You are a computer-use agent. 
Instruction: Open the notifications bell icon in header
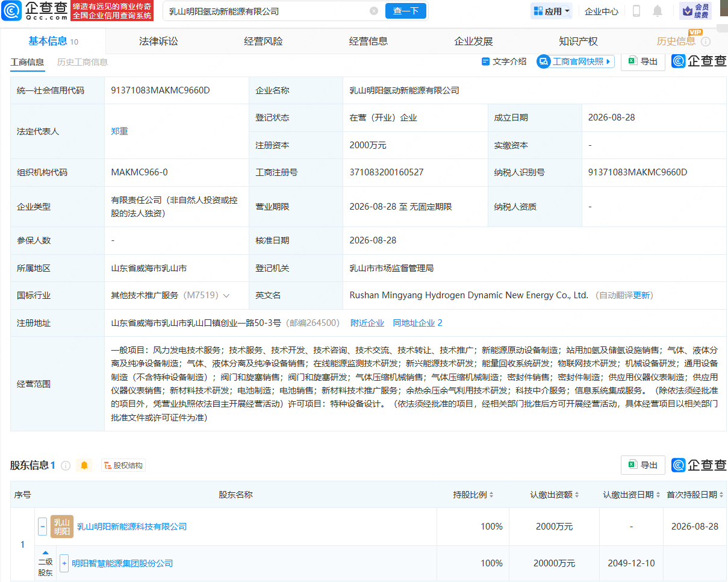tap(658, 11)
